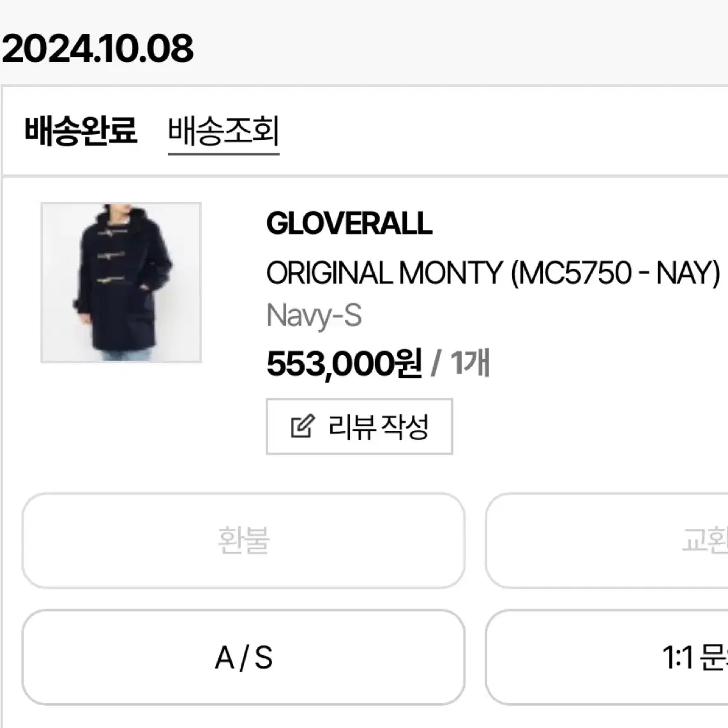Click the Navy-S option text
728x728 pixels.
pos(314,316)
